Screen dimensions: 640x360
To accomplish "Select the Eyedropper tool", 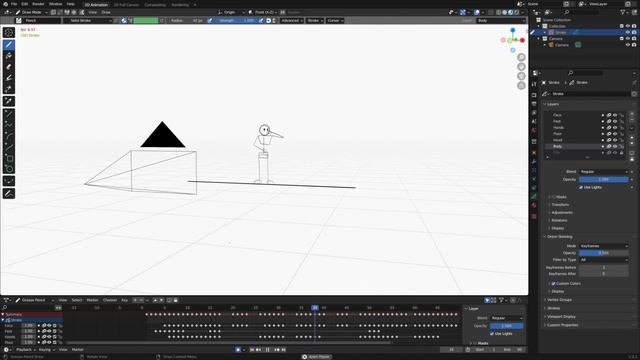I will click(9, 101).
